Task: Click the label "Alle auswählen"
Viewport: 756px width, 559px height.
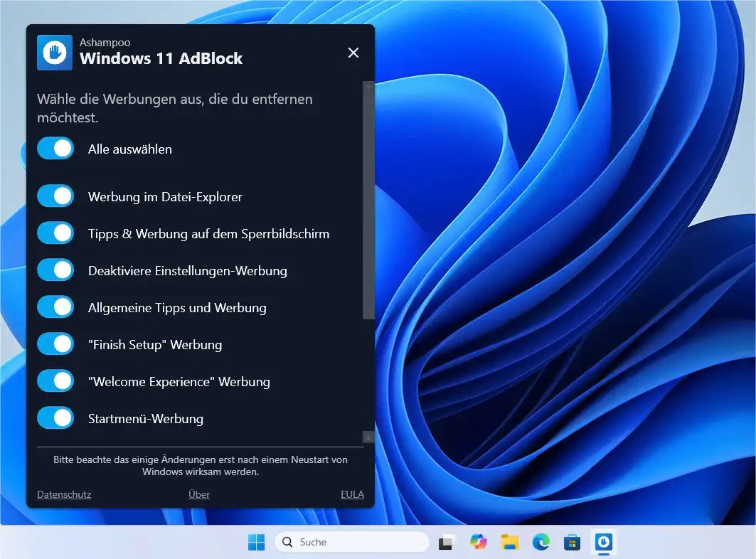Action: [129, 149]
